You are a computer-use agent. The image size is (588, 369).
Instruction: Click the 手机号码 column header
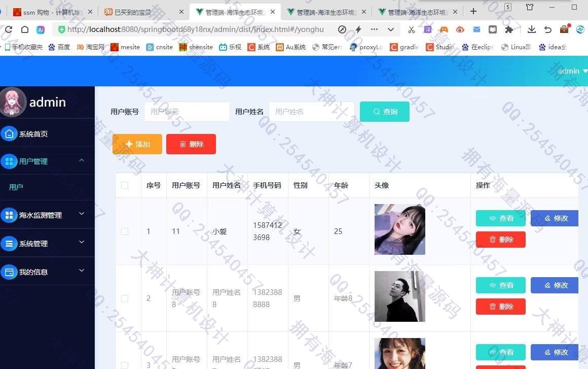click(267, 185)
